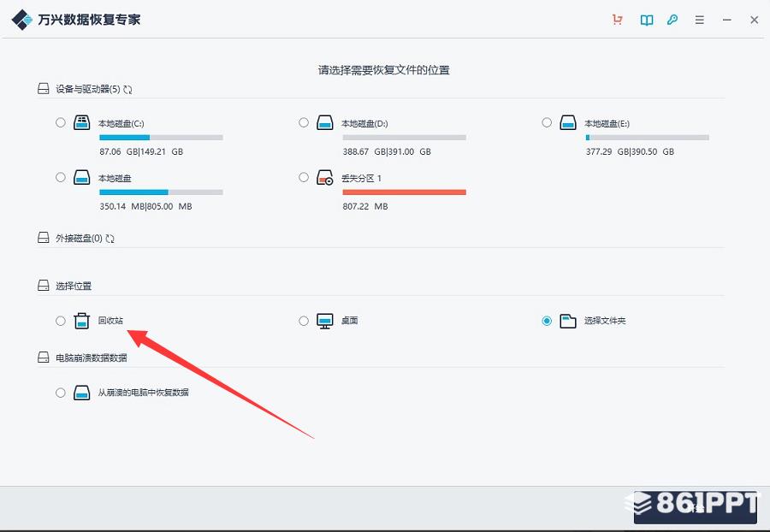Image resolution: width=770 pixels, height=532 pixels.
Task: Click the red lost partition usage bar
Action: point(404,192)
